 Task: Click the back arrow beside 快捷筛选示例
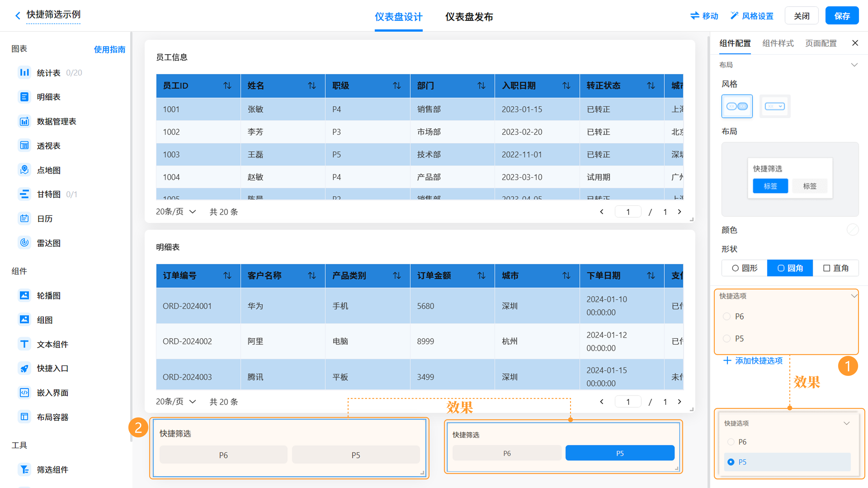(18, 15)
